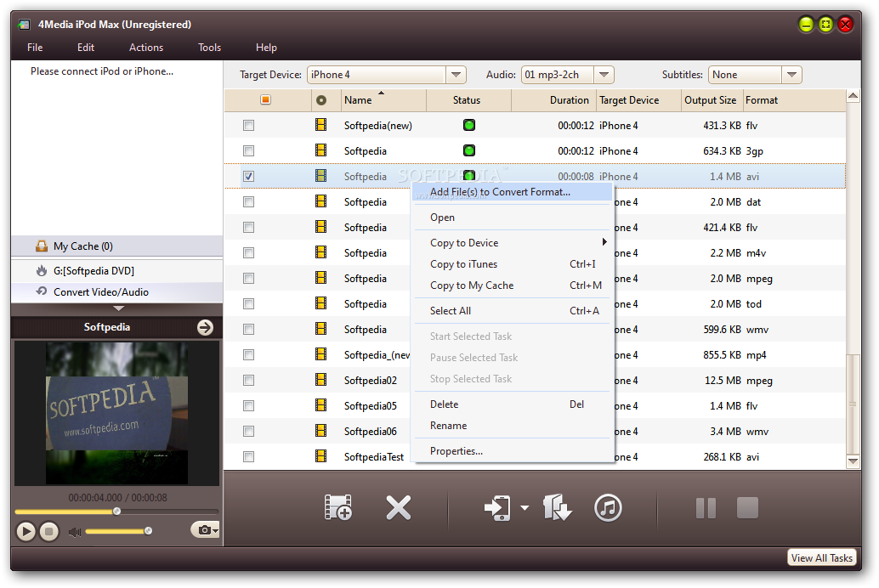Screen dimensions: 879x588
Task: Check the Softpedia dat row checkbox
Action: (248, 201)
